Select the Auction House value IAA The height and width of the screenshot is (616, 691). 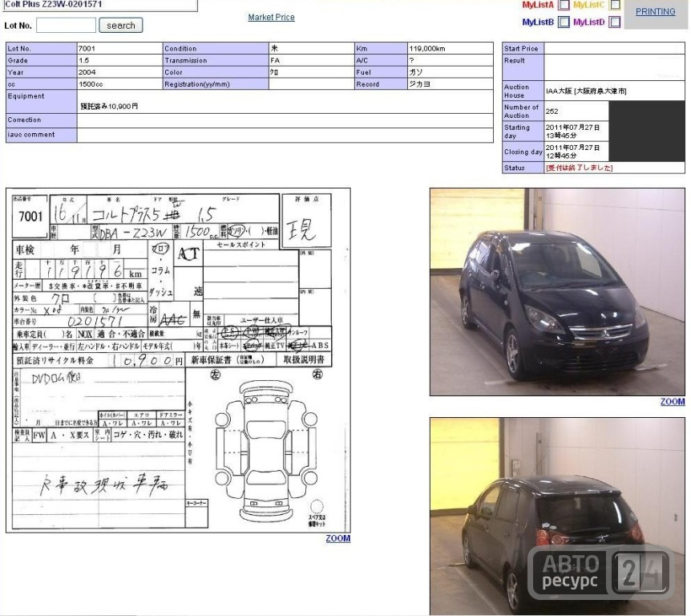point(586,91)
